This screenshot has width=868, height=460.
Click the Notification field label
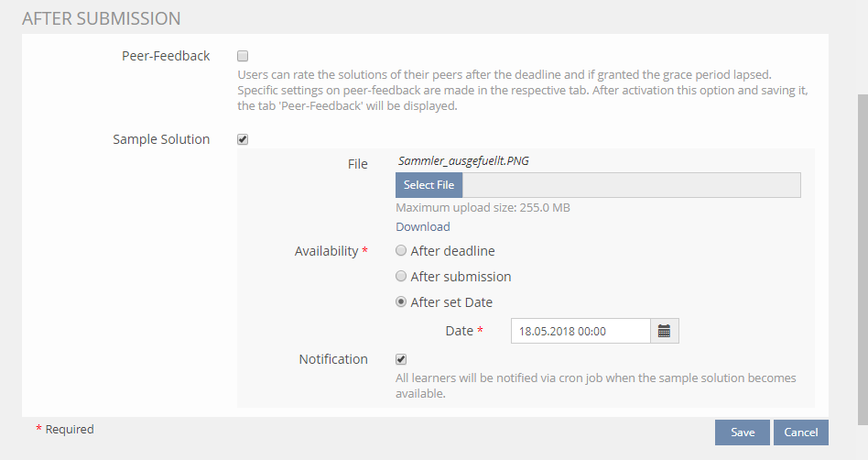[333, 359]
